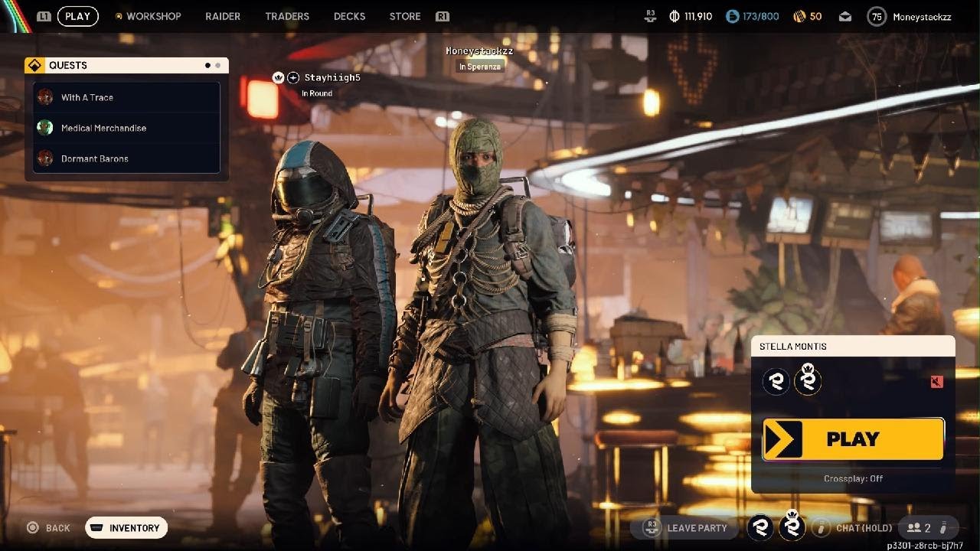This screenshot has height=551, width=980.
Task: Click the R3 stick icon in top bar
Action: [x=651, y=15]
